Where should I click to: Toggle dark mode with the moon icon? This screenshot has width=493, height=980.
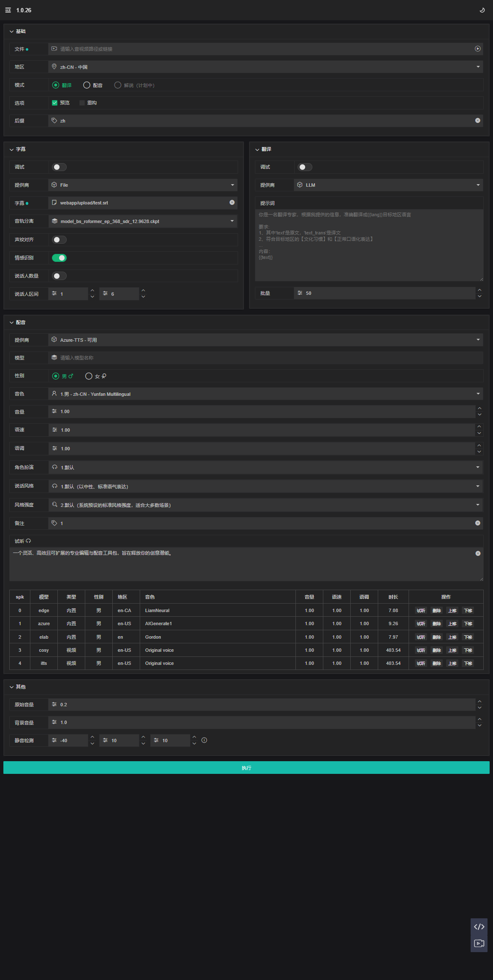(482, 10)
